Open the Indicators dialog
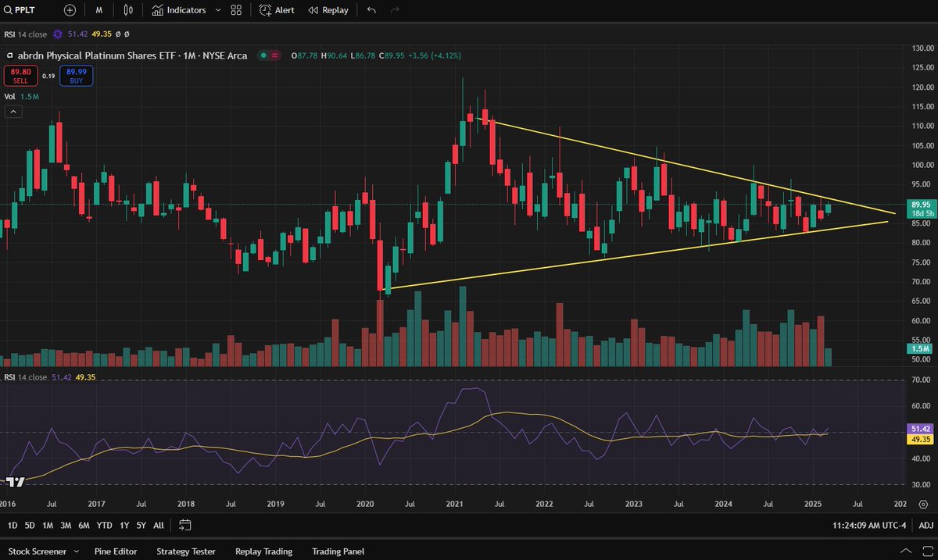 tap(179, 10)
